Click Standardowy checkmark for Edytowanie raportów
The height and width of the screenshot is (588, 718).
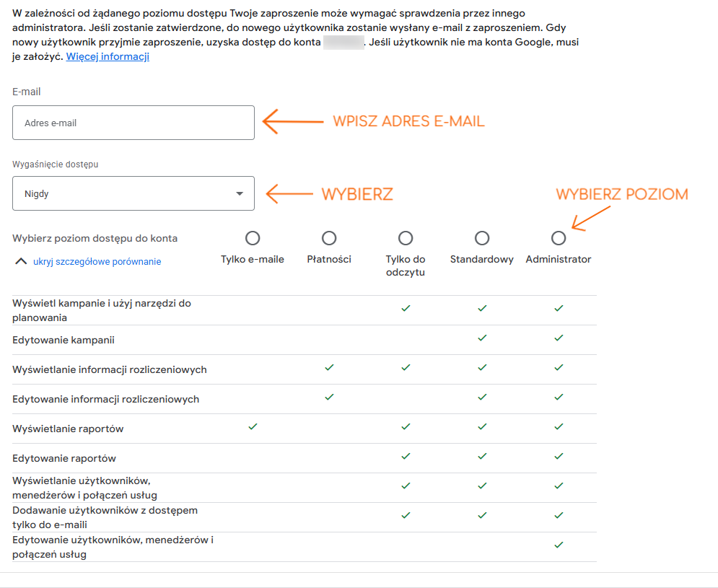[482, 456]
